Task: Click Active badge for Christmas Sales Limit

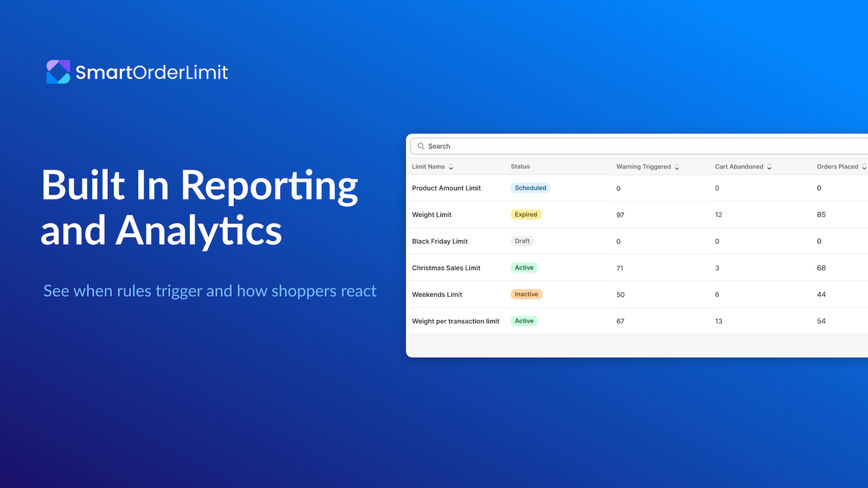Action: coord(524,268)
